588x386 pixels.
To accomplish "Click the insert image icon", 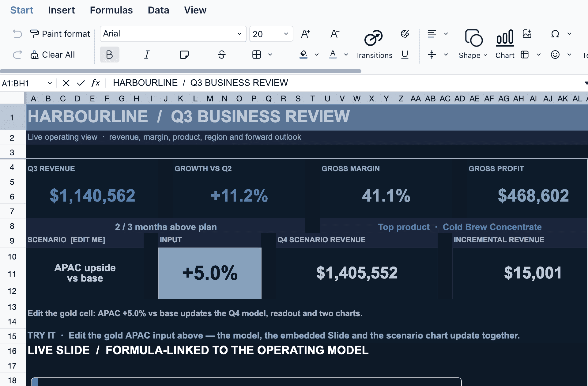I will tap(527, 34).
